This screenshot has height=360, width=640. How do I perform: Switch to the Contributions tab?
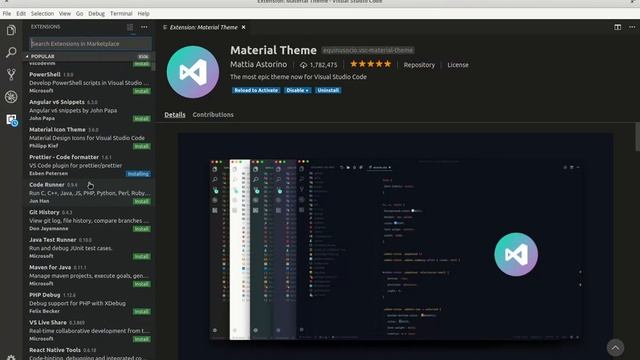(213, 115)
